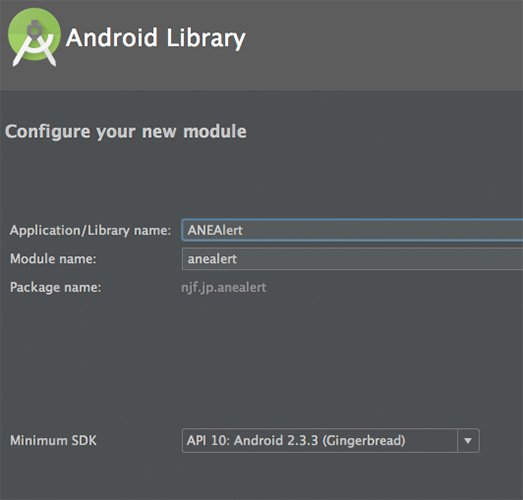
Task: Click the green circle of the Studio logo
Action: (x=34, y=34)
